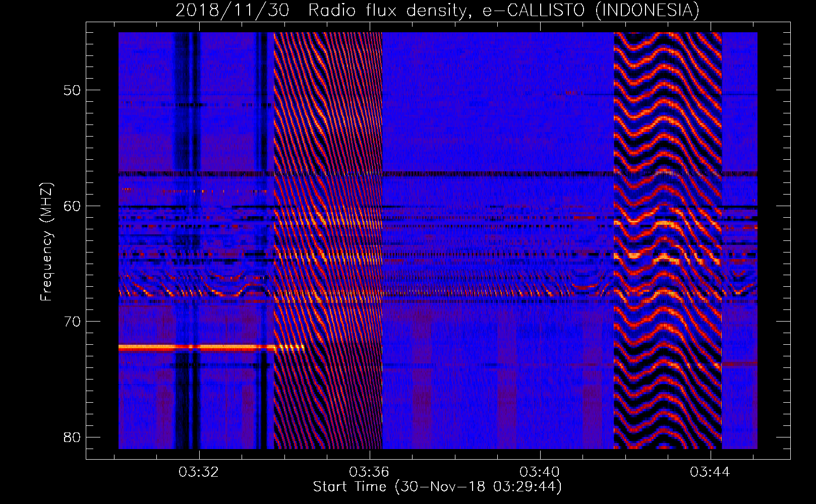Click the 03:36 time tick label
Image resolution: width=816 pixels, height=504 pixels.
coord(369,472)
